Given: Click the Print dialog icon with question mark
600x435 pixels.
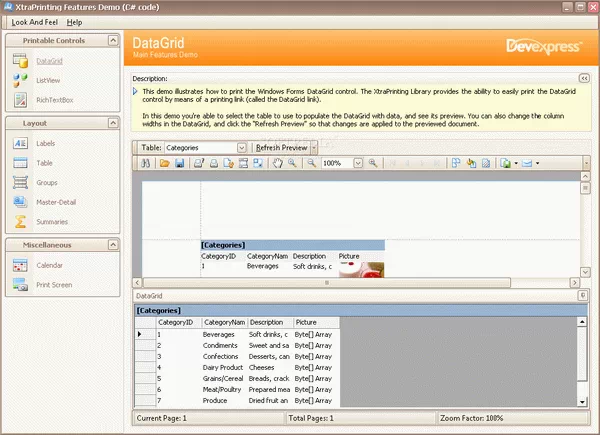Looking at the screenshot, I should click(x=199, y=163).
